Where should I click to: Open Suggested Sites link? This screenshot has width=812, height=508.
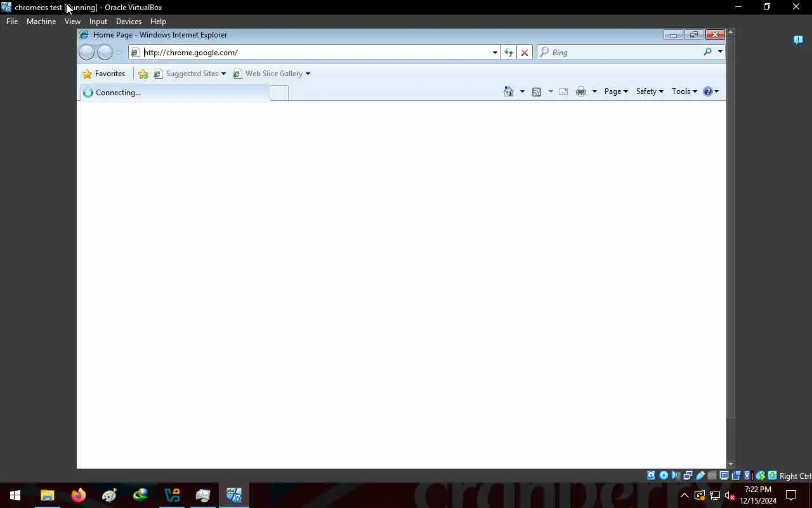[x=186, y=74]
